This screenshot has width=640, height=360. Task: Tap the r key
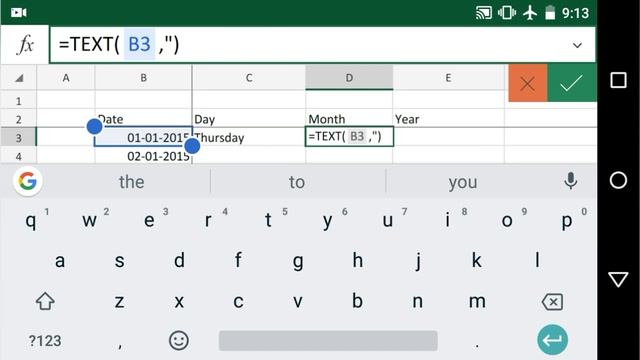tap(209, 220)
